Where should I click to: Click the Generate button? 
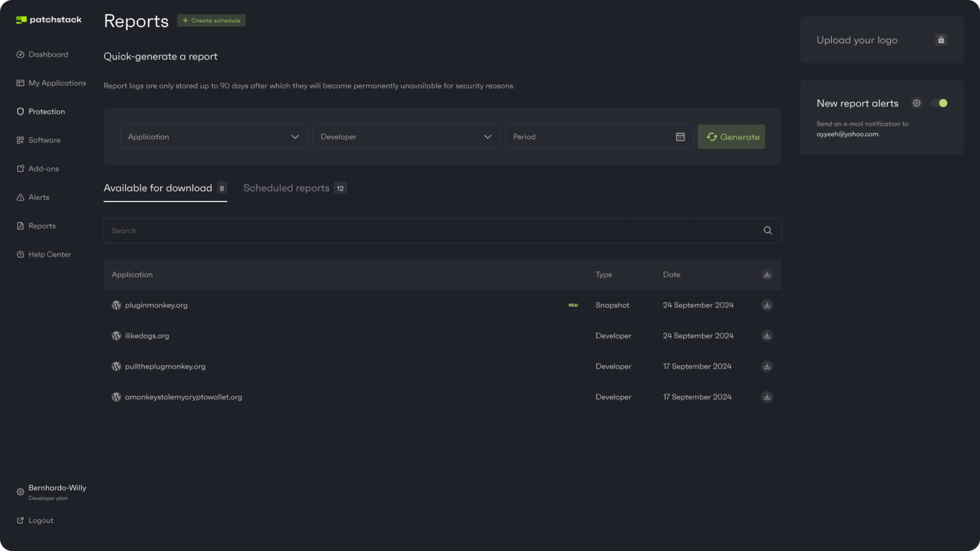click(x=731, y=137)
